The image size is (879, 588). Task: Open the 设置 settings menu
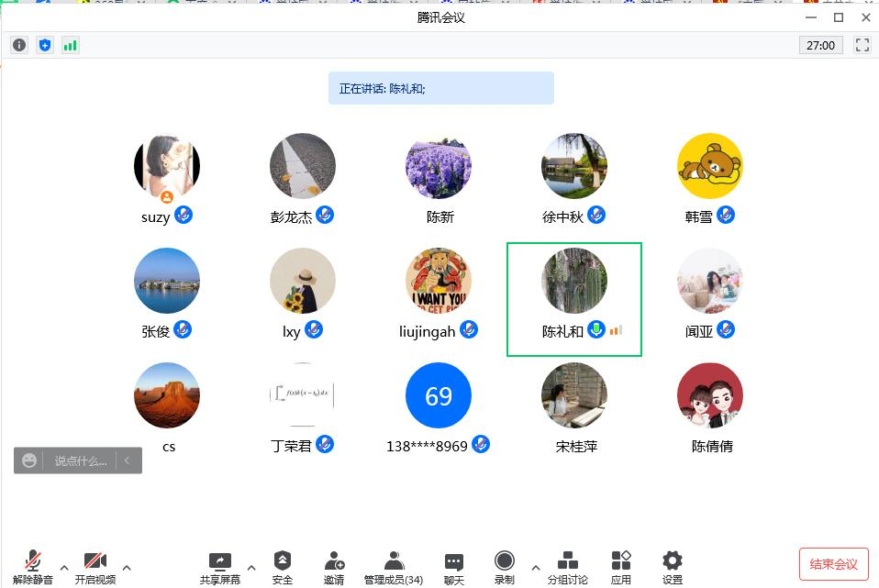tap(671, 564)
